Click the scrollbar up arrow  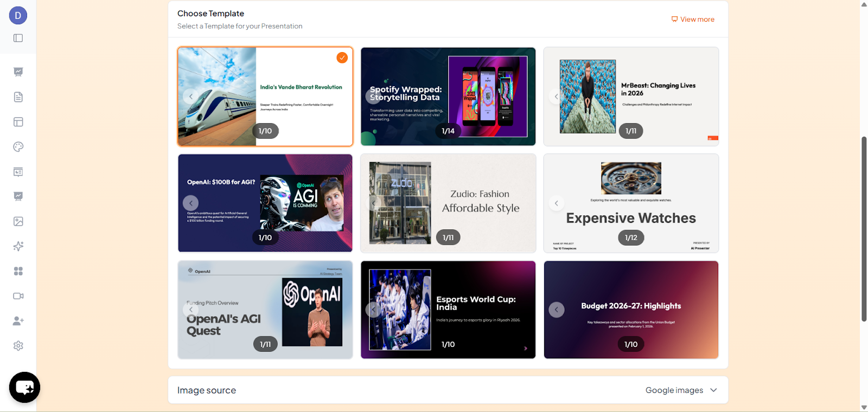coord(864,4)
